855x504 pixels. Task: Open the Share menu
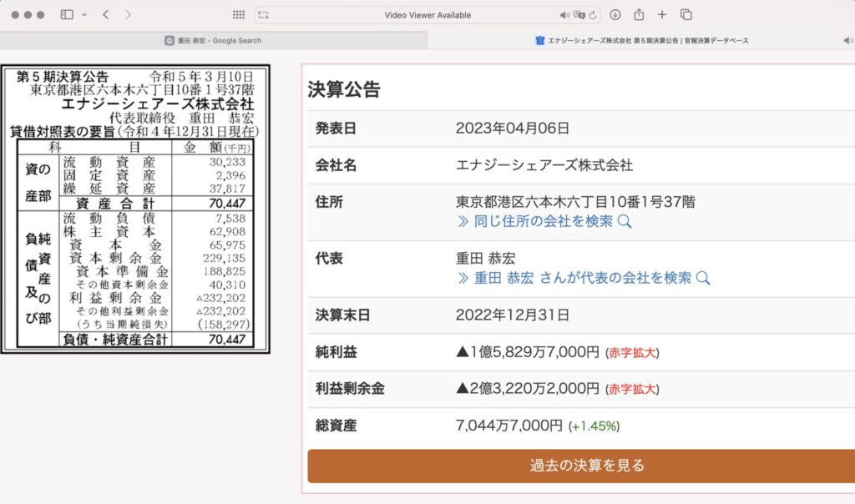pos(639,15)
